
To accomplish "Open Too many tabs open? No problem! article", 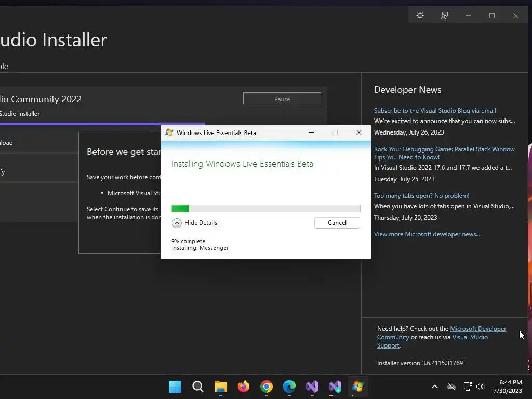I will (421, 196).
